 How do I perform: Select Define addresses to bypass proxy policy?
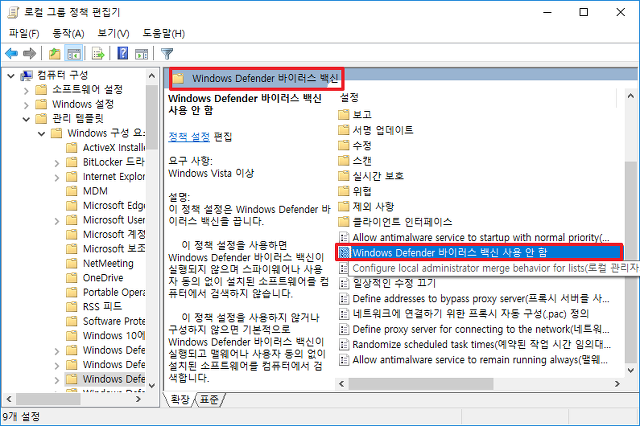(x=474, y=299)
